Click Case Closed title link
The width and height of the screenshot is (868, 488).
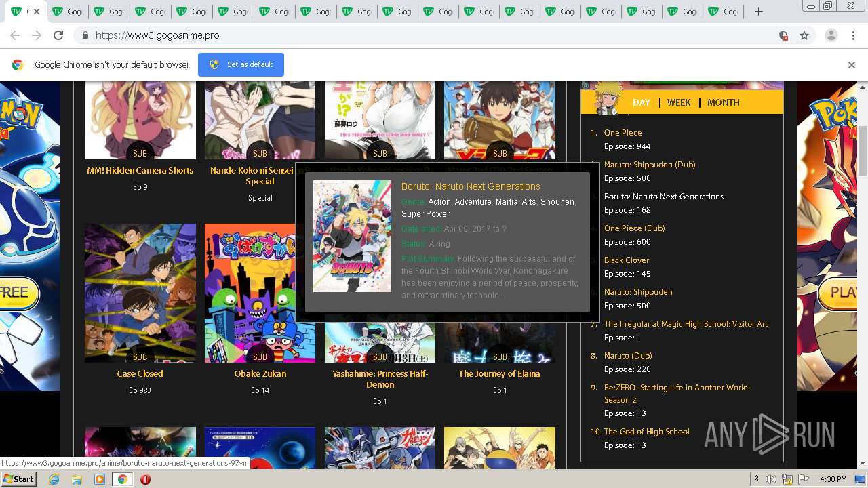140,374
